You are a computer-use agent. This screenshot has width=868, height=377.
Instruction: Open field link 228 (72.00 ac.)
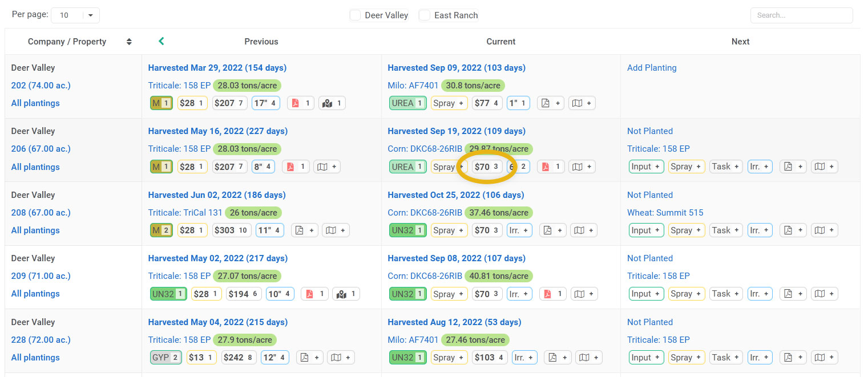click(41, 340)
